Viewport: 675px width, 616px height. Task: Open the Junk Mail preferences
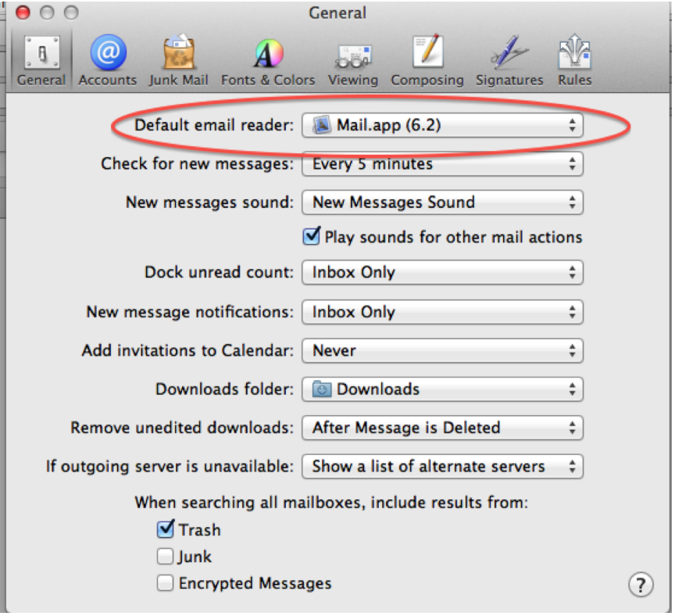pyautogui.click(x=178, y=60)
